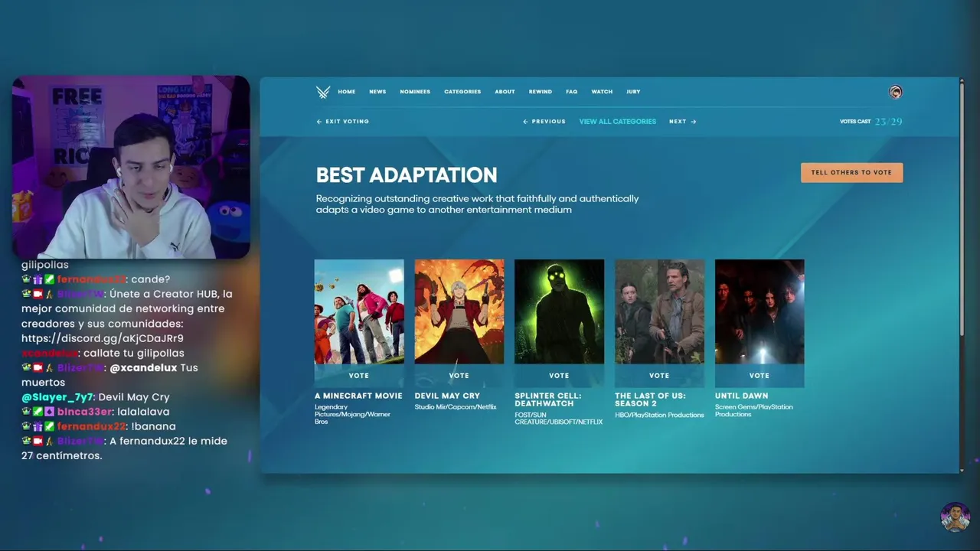Vote for A Minecraft Movie
This screenshot has height=551, width=980.
[x=359, y=376]
